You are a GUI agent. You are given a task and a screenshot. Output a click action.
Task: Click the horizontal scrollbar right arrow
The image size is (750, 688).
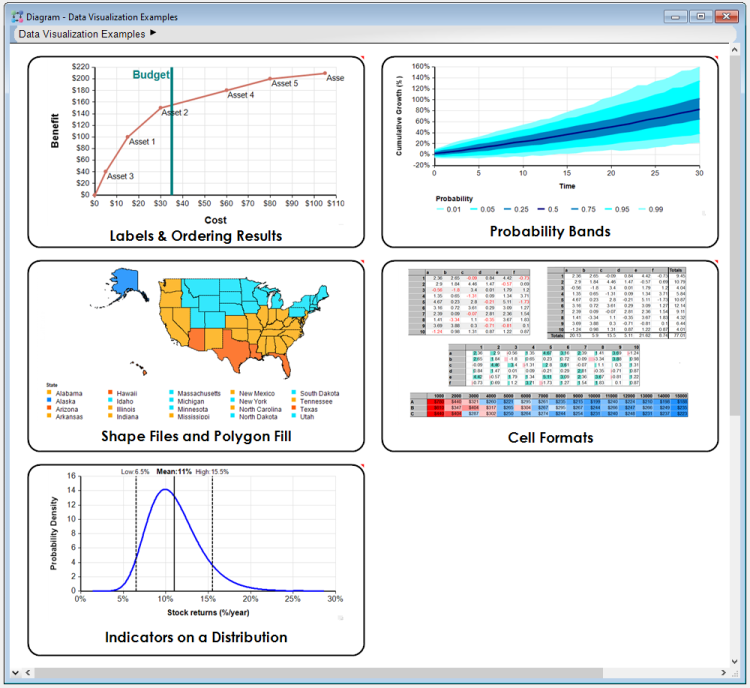coord(723,673)
